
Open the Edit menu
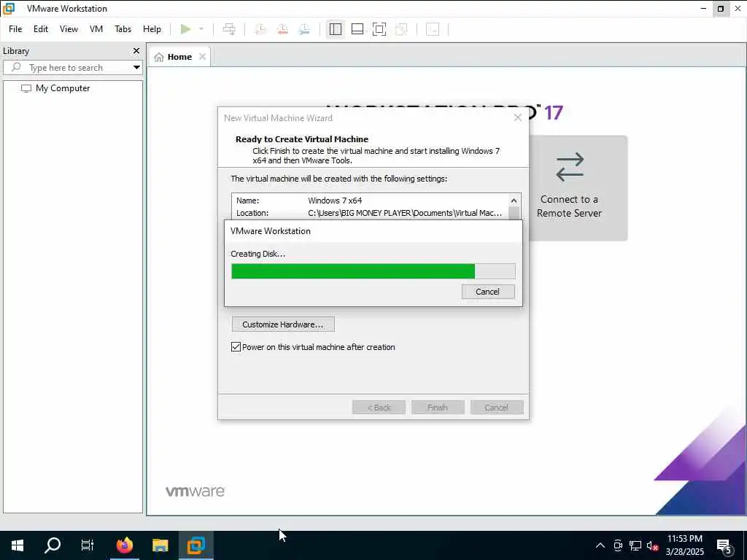click(41, 29)
